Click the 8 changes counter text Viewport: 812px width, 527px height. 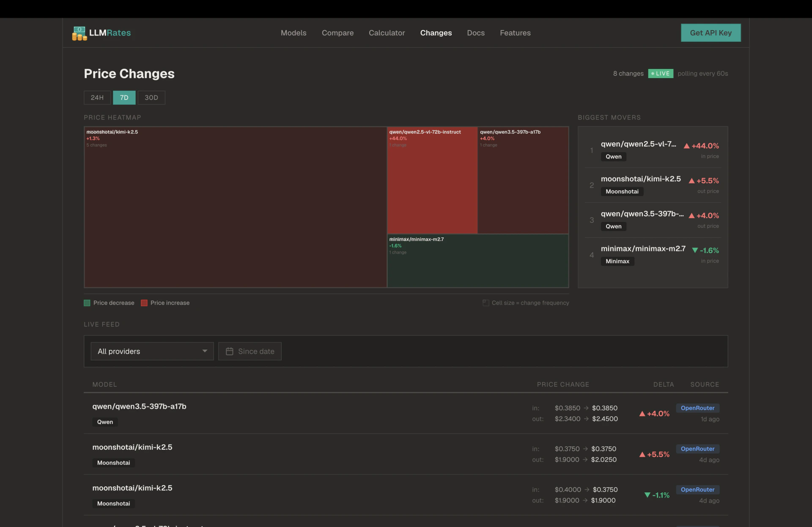(628, 74)
